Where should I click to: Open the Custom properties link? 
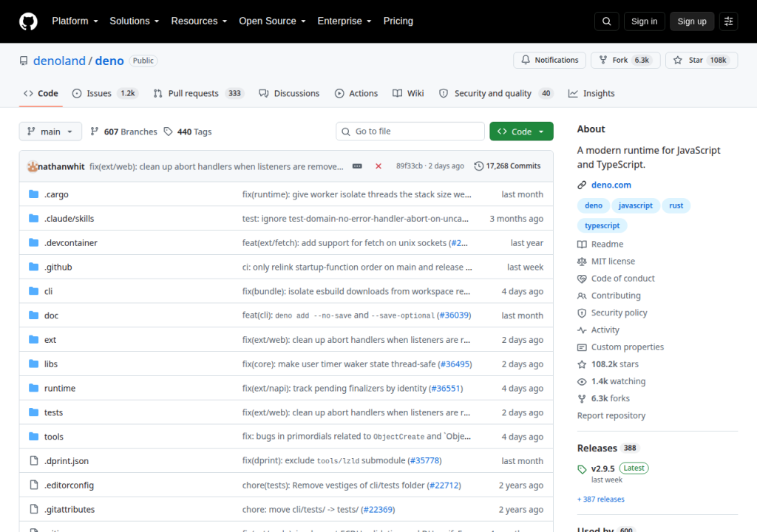click(x=627, y=347)
